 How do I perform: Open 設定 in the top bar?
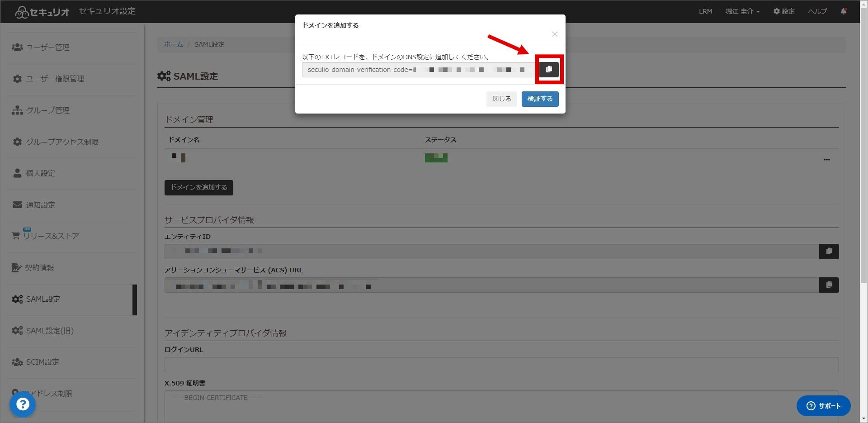click(783, 11)
